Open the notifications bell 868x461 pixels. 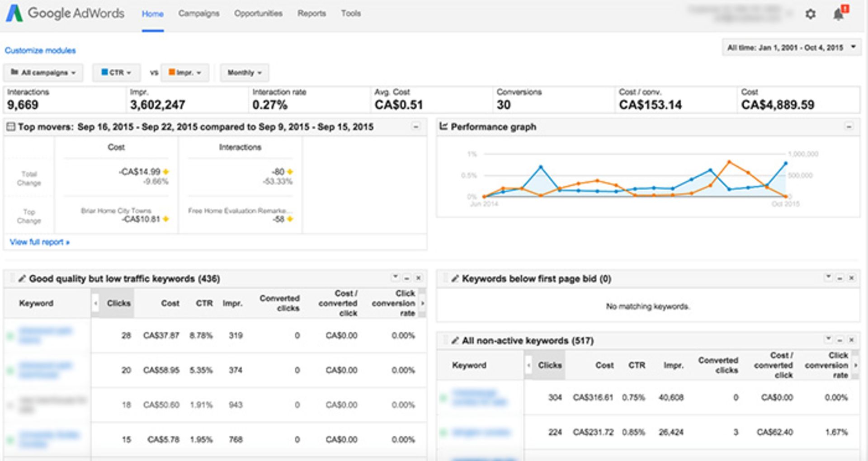click(839, 14)
